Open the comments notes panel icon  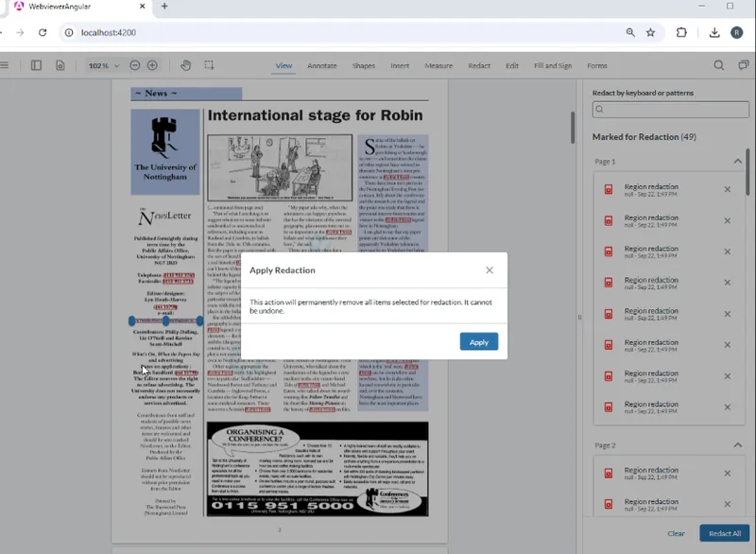point(744,65)
